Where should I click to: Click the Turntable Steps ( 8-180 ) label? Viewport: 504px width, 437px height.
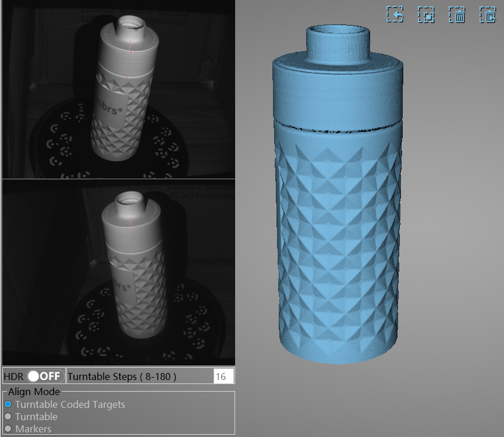click(x=122, y=376)
